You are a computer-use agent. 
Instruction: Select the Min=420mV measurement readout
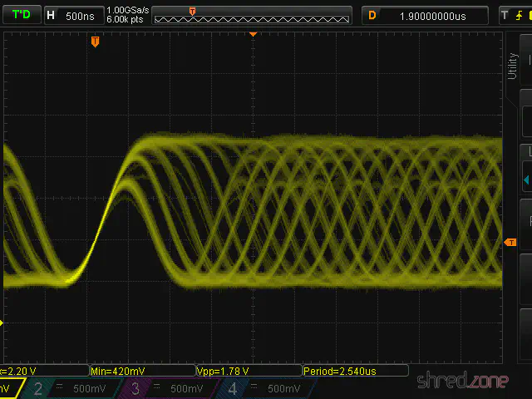141,371
